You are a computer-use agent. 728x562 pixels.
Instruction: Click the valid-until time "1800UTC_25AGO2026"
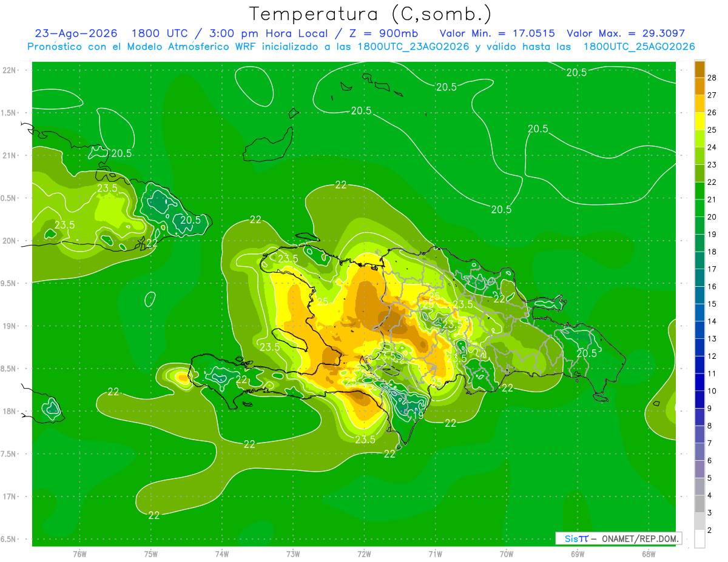point(639,47)
